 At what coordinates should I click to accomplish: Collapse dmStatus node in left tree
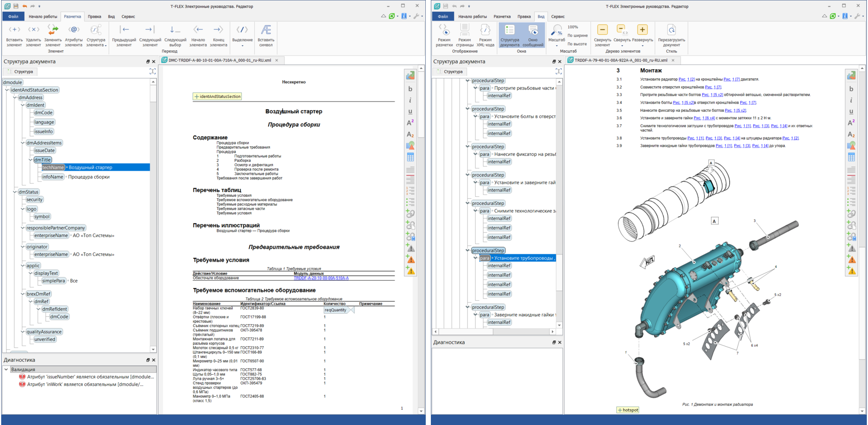[15, 192]
